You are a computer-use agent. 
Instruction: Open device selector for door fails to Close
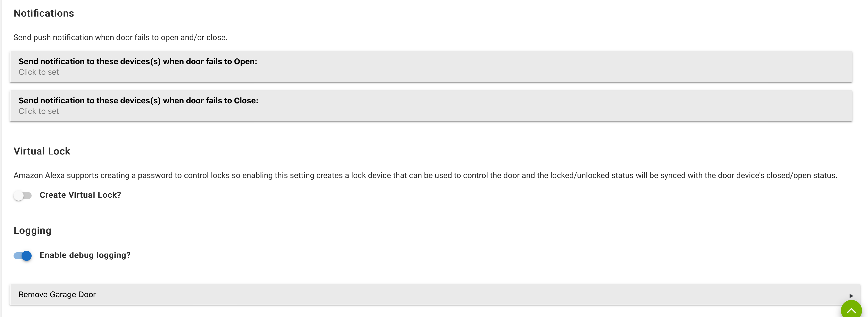point(431,106)
